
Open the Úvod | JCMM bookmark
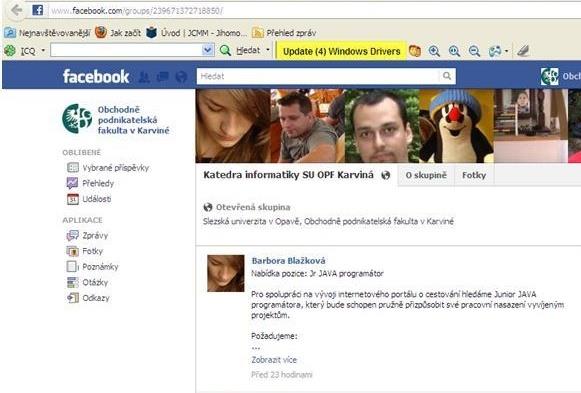click(196, 33)
